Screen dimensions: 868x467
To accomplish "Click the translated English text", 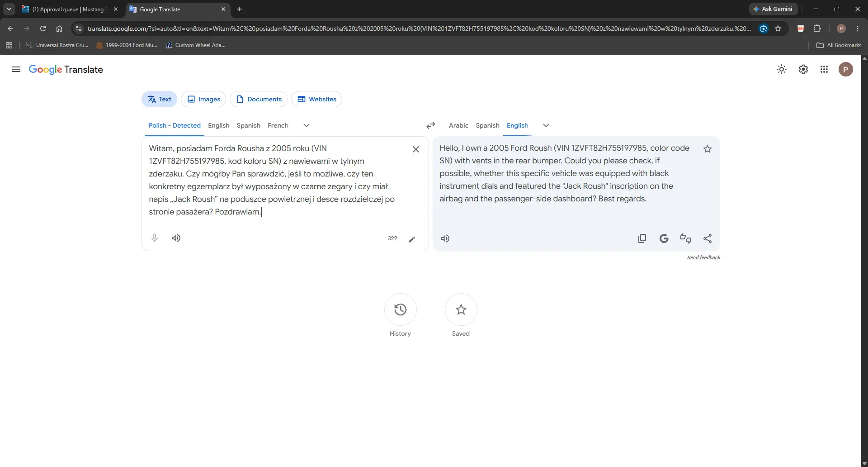I will (x=565, y=173).
